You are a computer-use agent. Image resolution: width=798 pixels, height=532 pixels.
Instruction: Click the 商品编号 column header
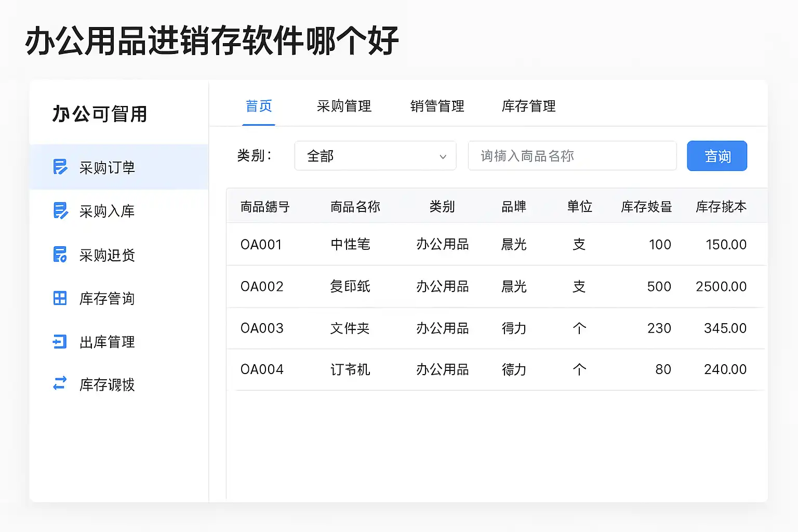(265, 207)
